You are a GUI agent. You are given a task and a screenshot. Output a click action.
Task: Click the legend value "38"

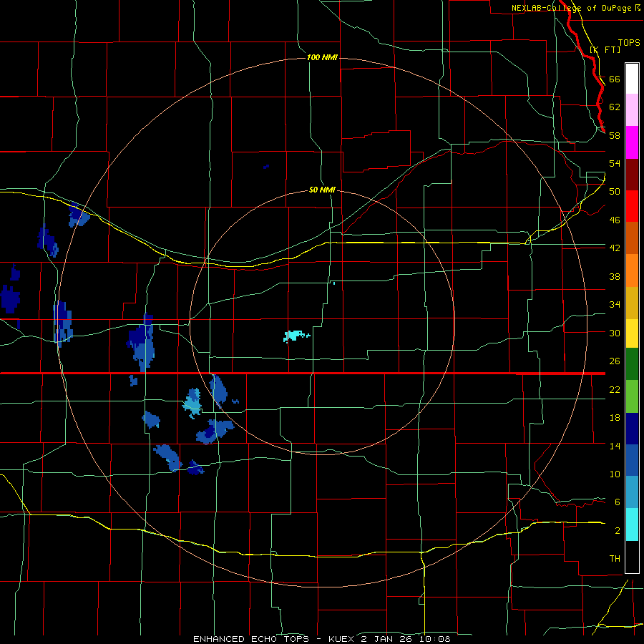pos(615,276)
